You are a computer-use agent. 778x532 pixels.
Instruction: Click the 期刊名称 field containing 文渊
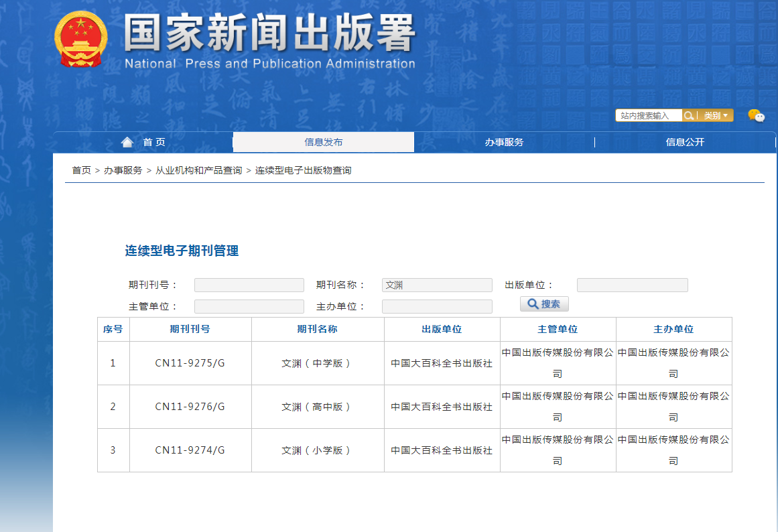[x=437, y=285]
